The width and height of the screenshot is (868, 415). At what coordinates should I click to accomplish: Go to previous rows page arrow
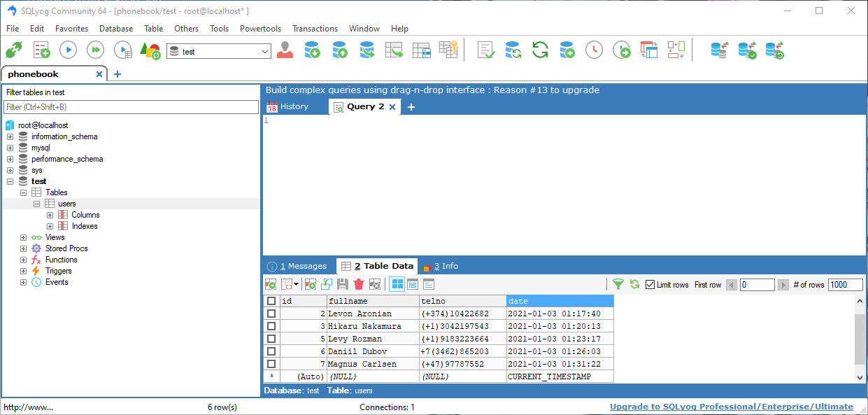732,285
